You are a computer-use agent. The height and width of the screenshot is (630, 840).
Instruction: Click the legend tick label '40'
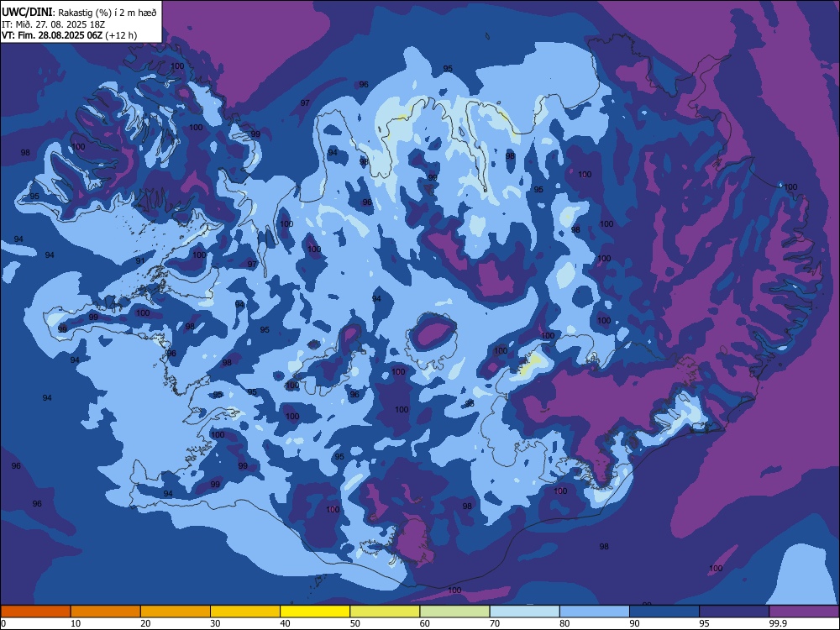(286, 623)
